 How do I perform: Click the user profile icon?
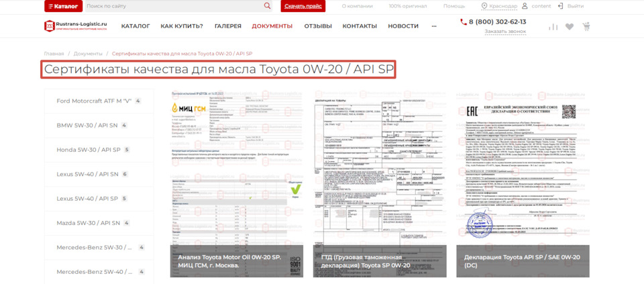click(x=525, y=6)
